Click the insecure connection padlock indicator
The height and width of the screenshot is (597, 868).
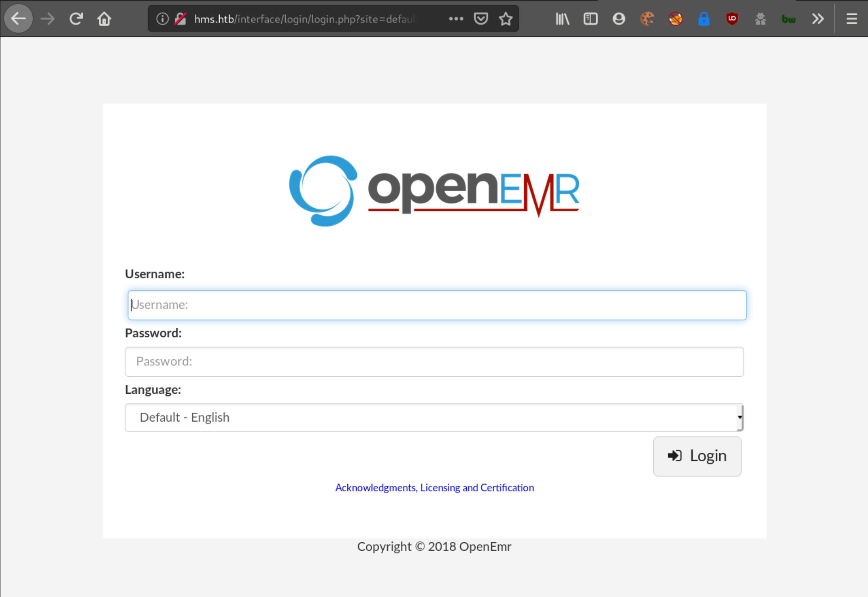181,18
